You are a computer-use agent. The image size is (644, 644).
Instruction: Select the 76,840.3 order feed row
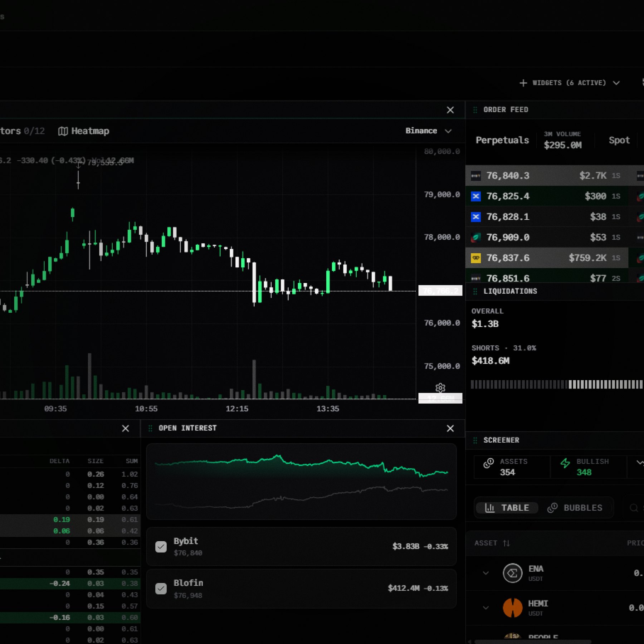[547, 176]
